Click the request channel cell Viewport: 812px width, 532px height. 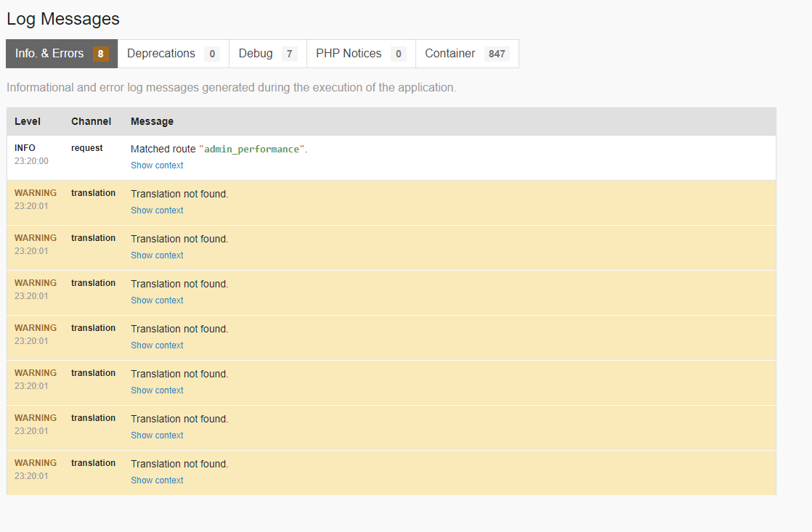pos(87,148)
